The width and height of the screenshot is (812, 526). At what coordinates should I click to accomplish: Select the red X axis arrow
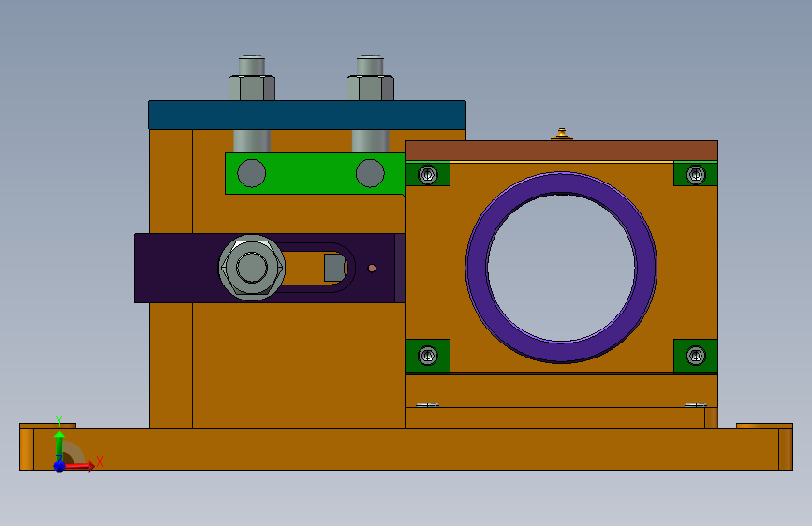tap(79, 466)
